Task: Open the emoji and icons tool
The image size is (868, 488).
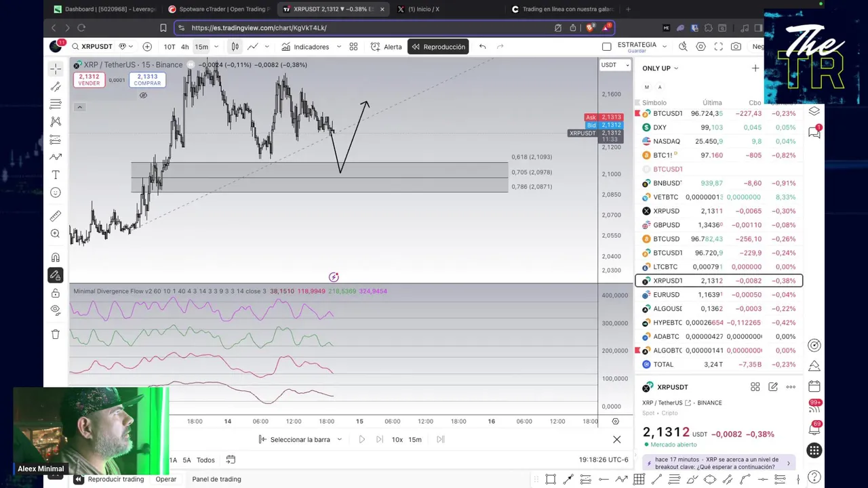Action: 56,192
